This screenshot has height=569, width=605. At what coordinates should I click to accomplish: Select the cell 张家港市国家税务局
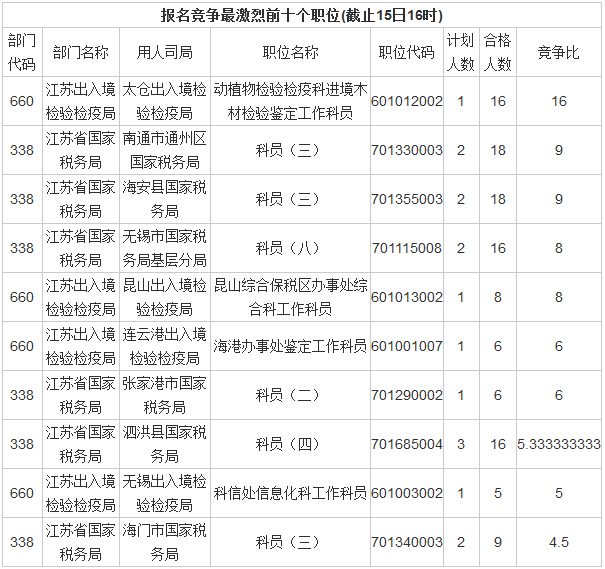click(x=165, y=395)
